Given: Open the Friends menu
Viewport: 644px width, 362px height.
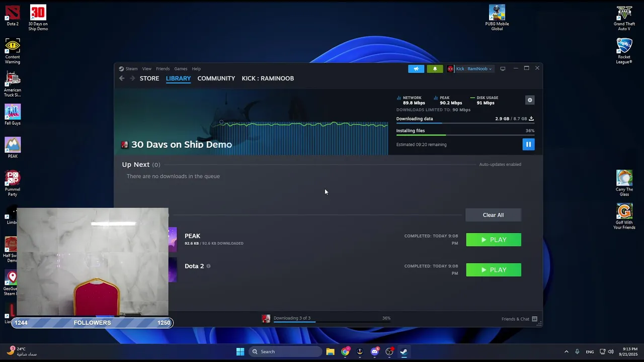Looking at the screenshot, I should click(163, 69).
